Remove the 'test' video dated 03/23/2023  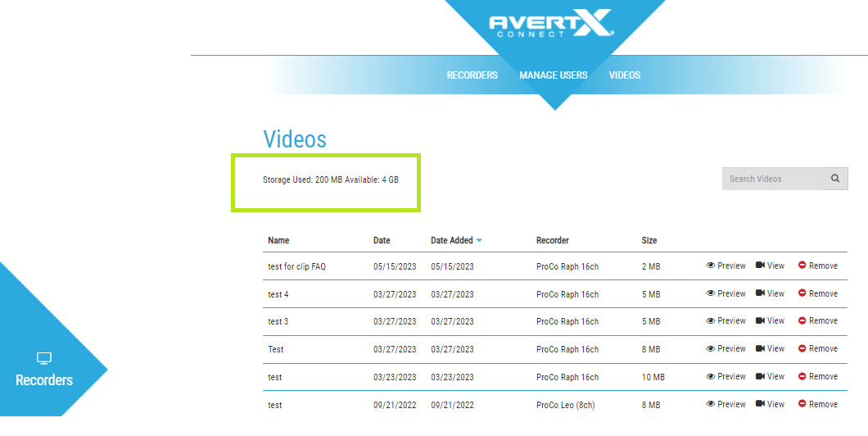[817, 377]
